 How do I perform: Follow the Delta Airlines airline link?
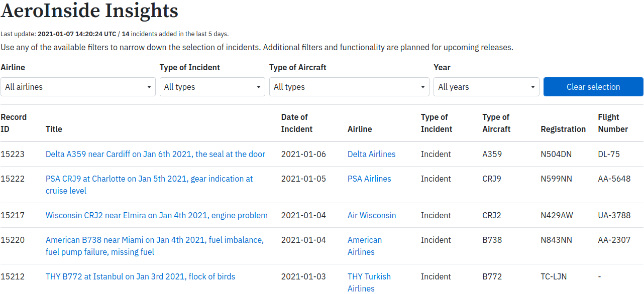(371, 154)
